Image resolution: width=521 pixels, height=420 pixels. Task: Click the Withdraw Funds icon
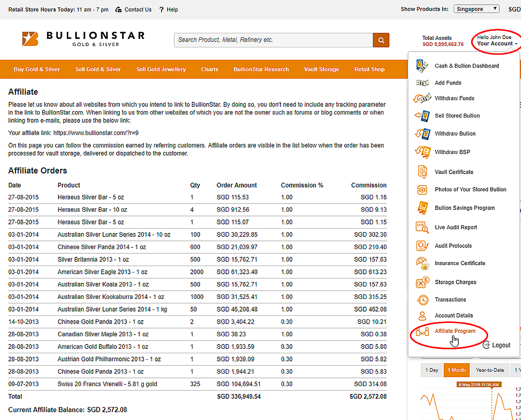click(422, 98)
